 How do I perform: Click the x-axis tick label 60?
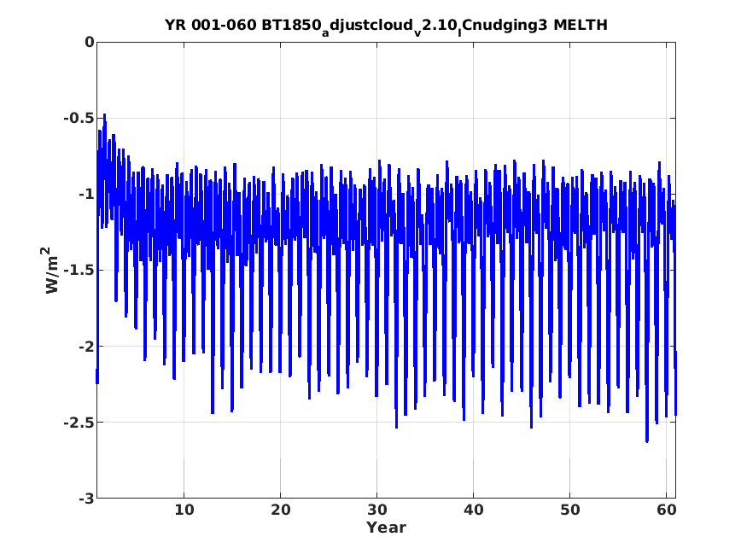point(666,510)
